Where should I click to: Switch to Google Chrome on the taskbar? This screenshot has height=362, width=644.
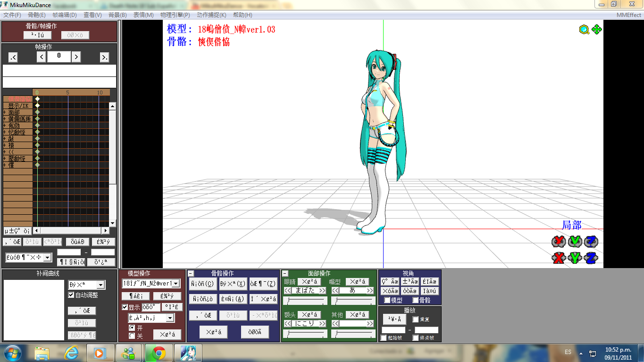158,353
